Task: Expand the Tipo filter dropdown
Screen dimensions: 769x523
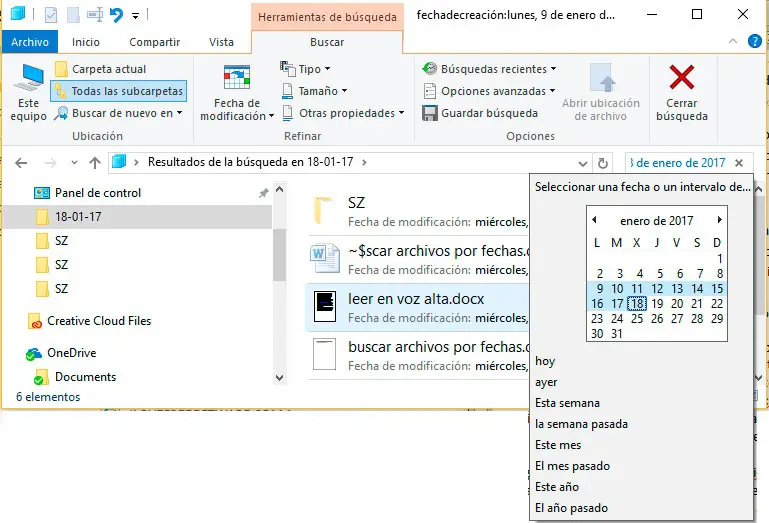Action: (305, 69)
